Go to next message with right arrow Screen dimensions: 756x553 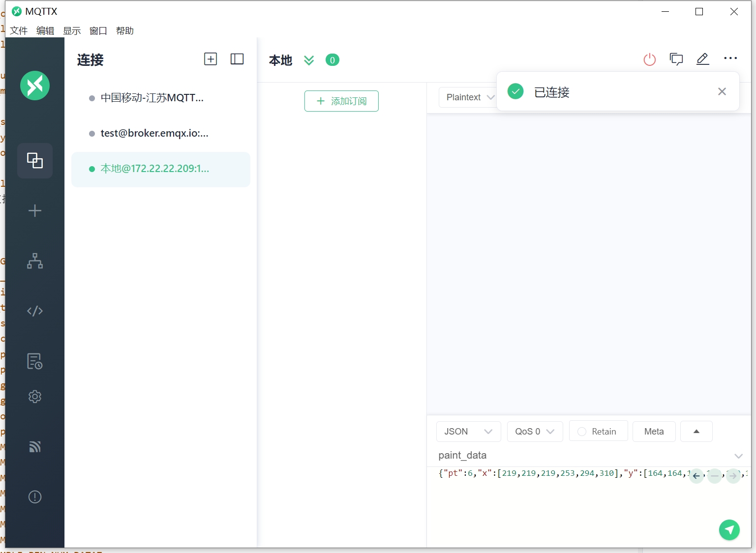point(733,476)
